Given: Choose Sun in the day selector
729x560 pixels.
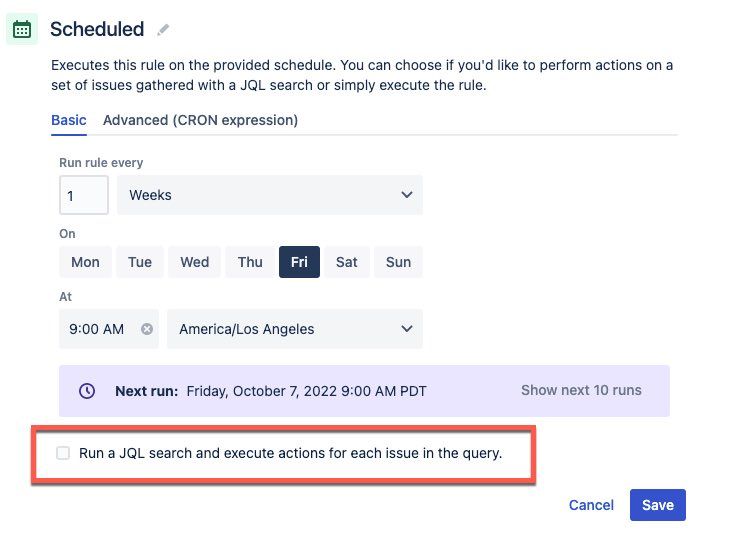Looking at the screenshot, I should point(398,262).
